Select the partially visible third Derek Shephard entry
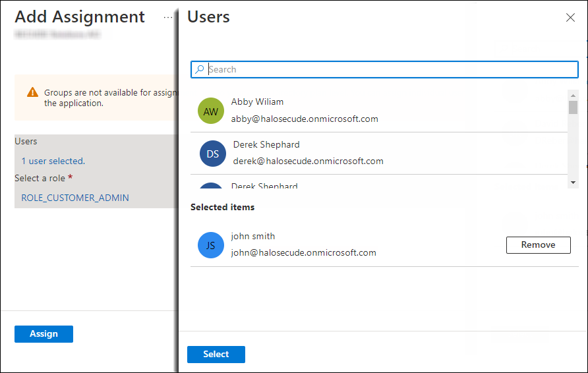Viewport: 588px width, 373px height. [265, 185]
